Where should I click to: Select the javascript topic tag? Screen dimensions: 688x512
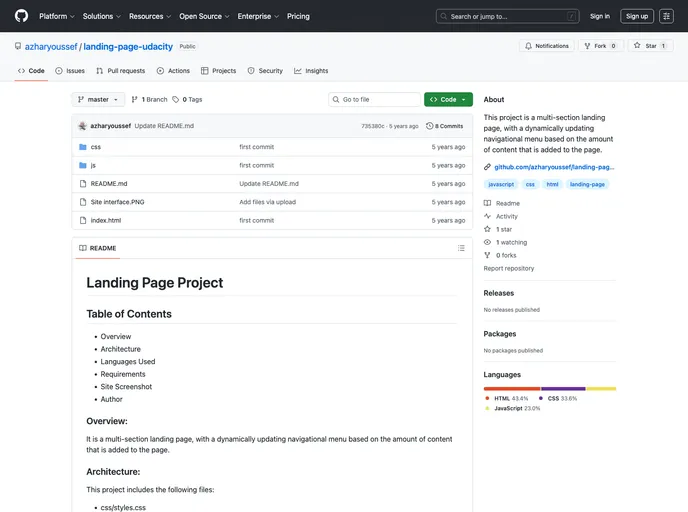coord(501,184)
